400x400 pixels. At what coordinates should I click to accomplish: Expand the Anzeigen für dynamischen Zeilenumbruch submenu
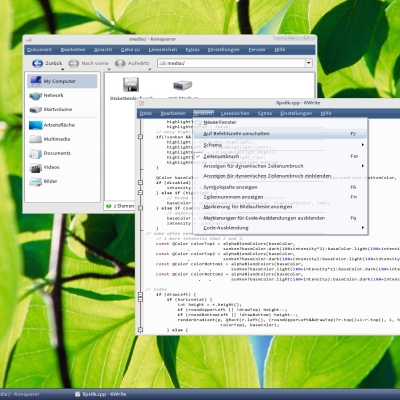[279, 166]
